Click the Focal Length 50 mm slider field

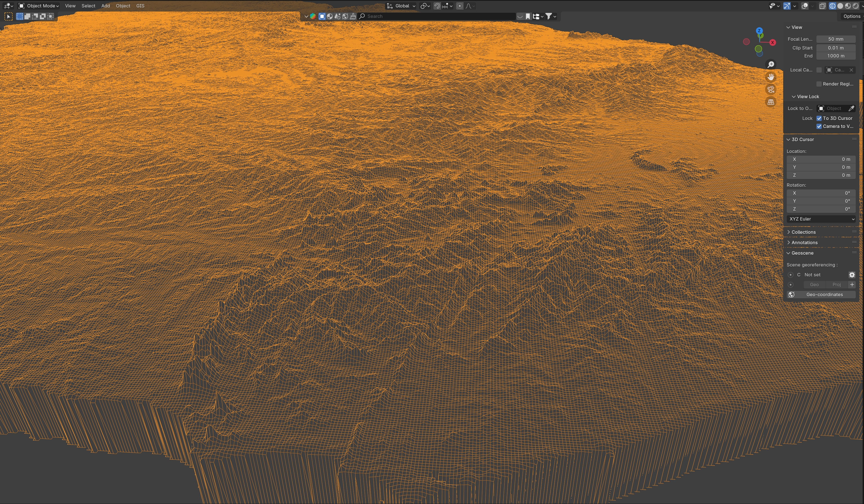835,39
